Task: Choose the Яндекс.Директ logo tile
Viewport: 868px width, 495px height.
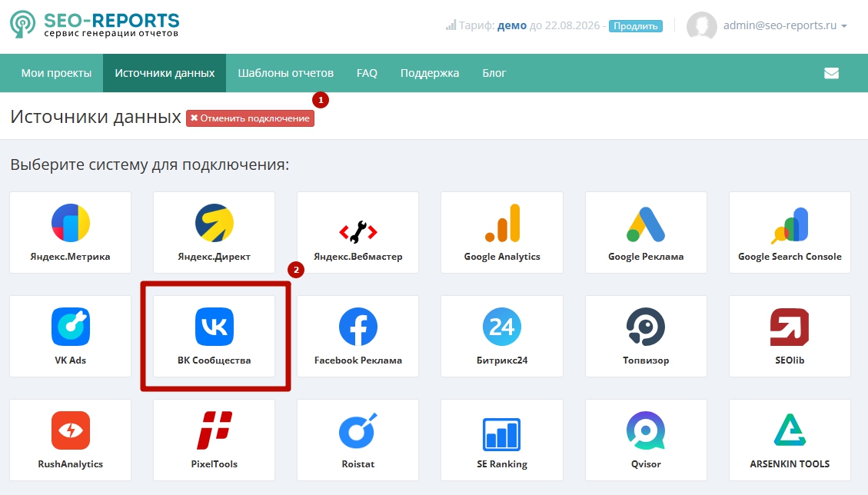Action: click(x=215, y=223)
